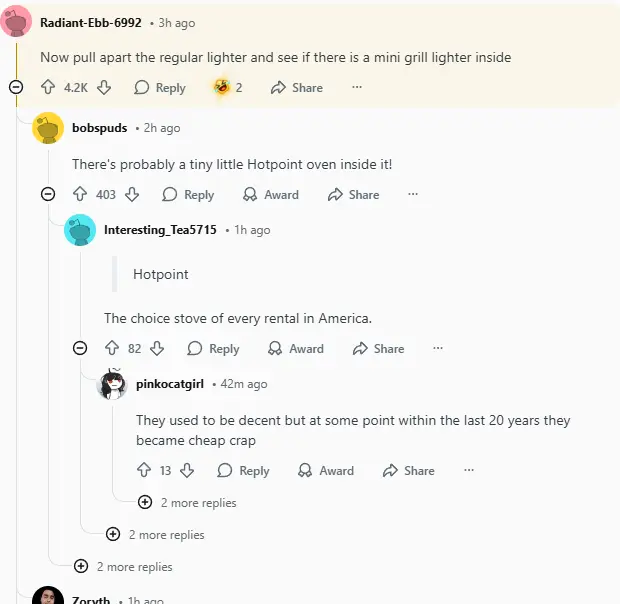Image resolution: width=620 pixels, height=604 pixels.
Task: Collapse bobspuds' reply thread
Action: [x=48, y=194]
